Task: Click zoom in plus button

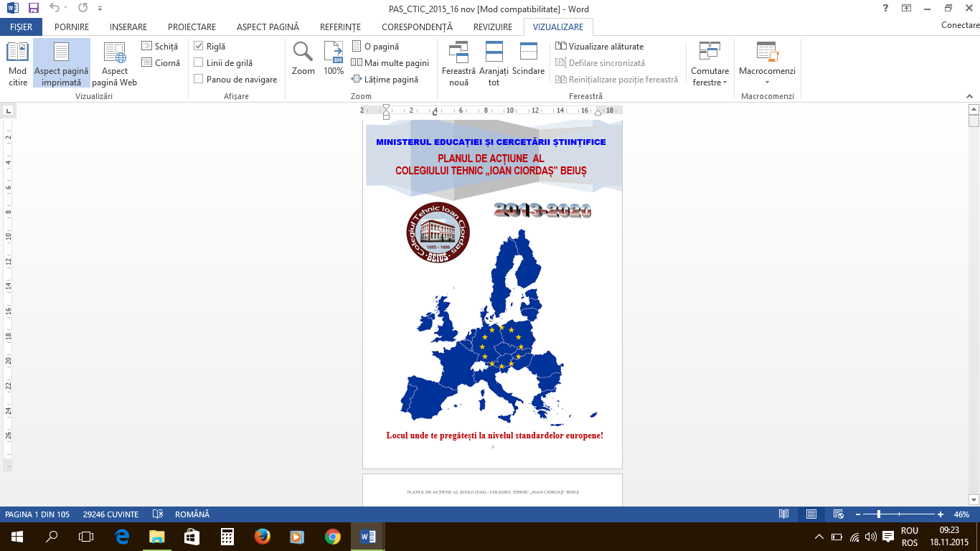Action: coord(941,514)
